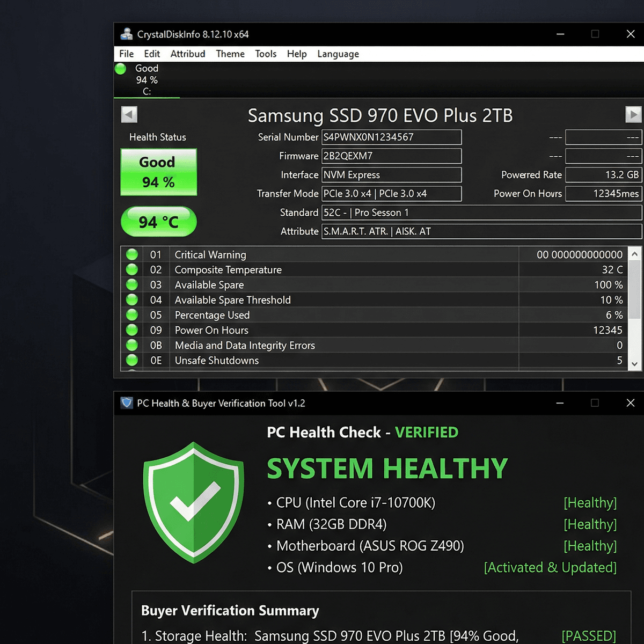Click status dot for Percentage Used row
Viewport: 644px width, 644px height.
point(132,314)
